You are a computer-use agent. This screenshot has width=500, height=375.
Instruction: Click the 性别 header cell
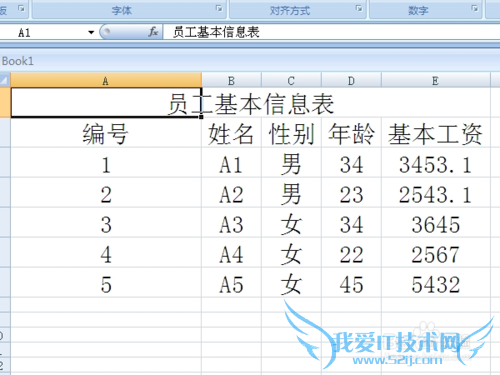(291, 133)
